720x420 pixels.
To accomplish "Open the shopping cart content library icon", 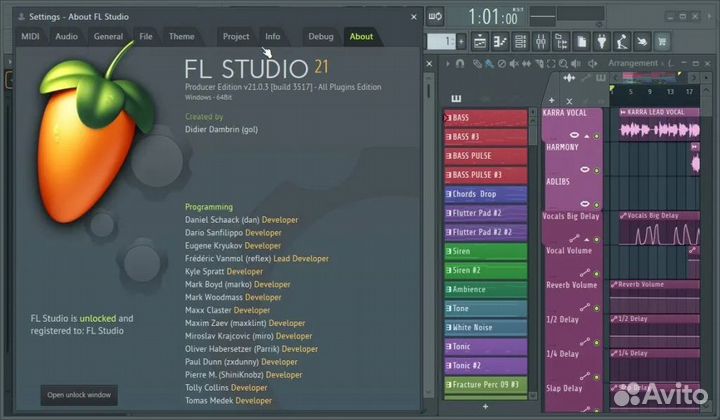I will [x=662, y=42].
